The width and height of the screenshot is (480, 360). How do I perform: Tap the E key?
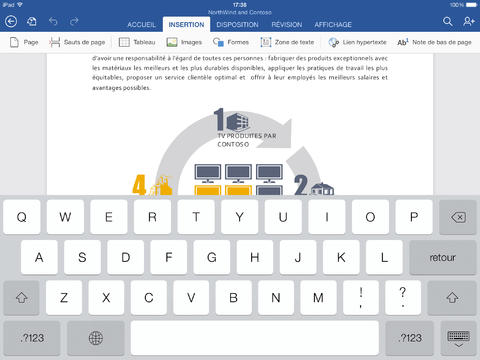109,217
